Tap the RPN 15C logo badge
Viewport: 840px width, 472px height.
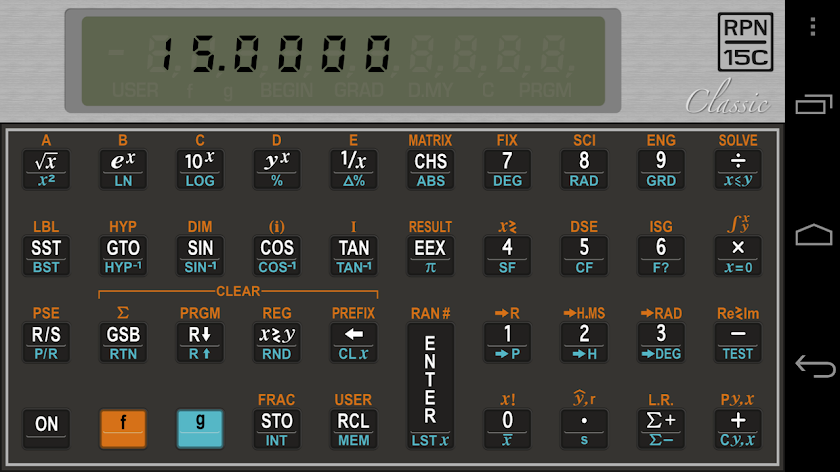745,42
